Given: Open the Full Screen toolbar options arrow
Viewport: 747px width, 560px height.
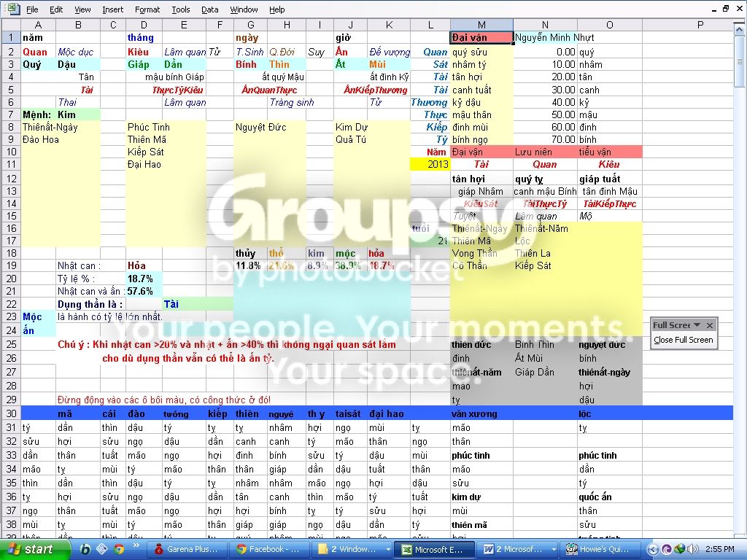Looking at the screenshot, I should click(x=697, y=324).
